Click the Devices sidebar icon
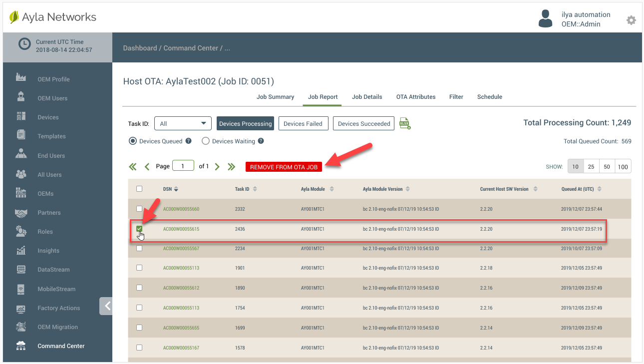 (x=21, y=116)
